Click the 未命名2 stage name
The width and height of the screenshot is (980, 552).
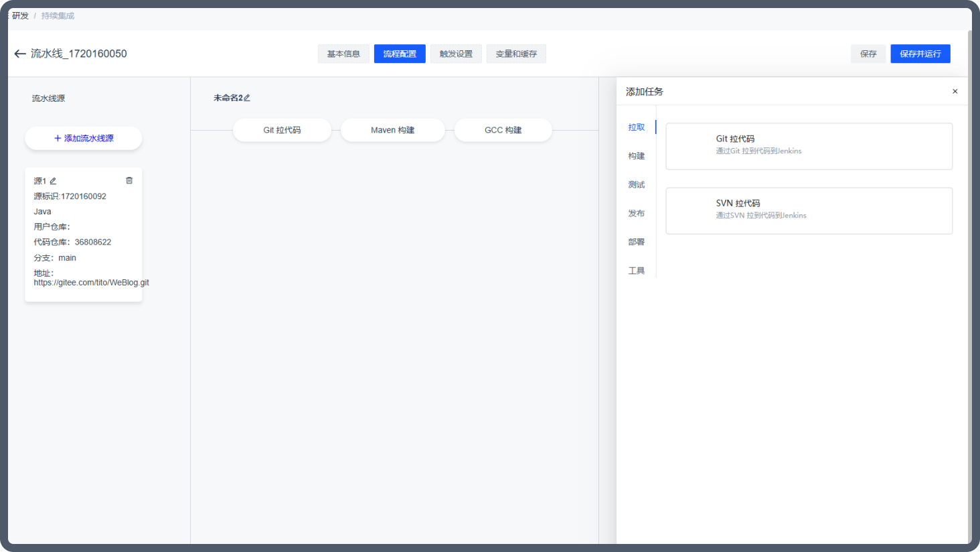(x=228, y=98)
